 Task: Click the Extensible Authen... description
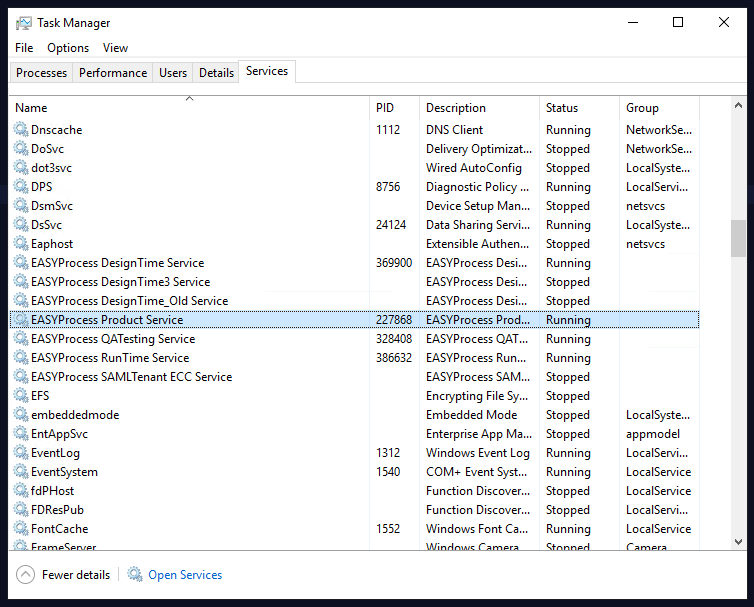(478, 244)
